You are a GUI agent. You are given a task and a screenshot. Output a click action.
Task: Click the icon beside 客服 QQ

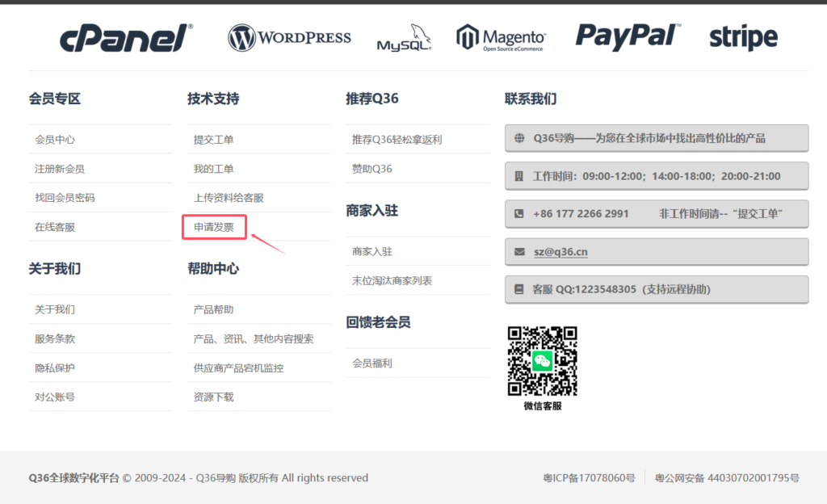pos(519,289)
